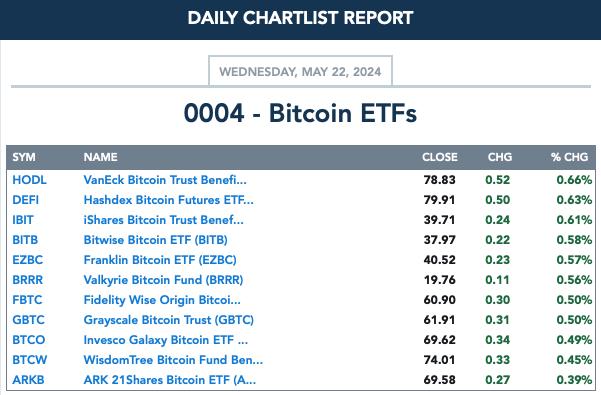Open the BRRR symbol link
Image resolution: width=601 pixels, height=395 pixels.
28,280
